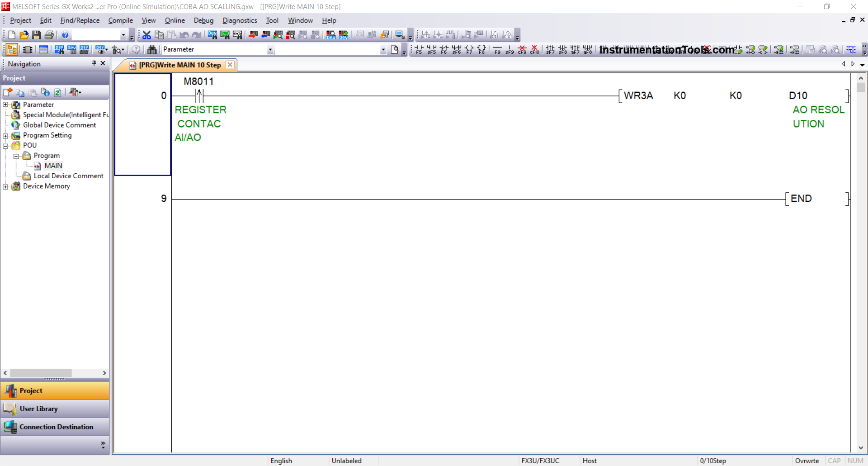Collapse the POU tree node

(5, 146)
